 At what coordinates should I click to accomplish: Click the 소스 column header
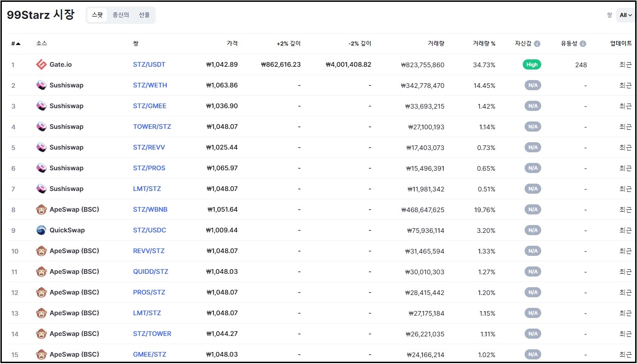click(x=41, y=44)
